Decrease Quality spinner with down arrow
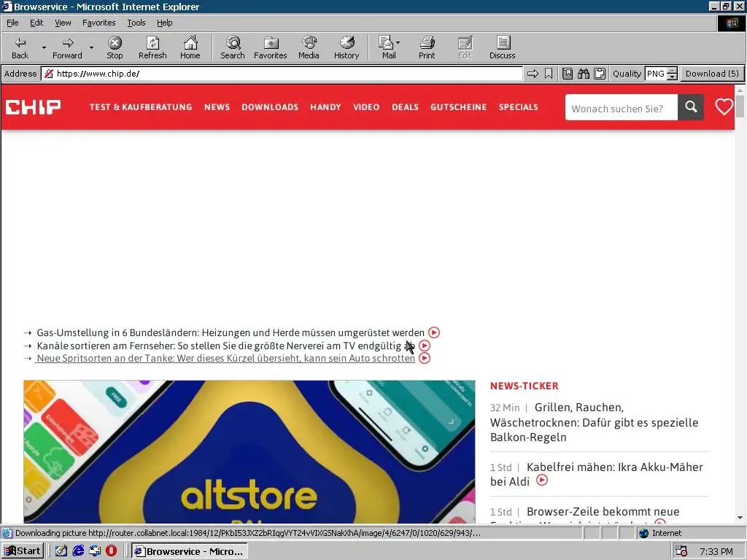Screen dimensions: 747x560 click(x=672, y=77)
